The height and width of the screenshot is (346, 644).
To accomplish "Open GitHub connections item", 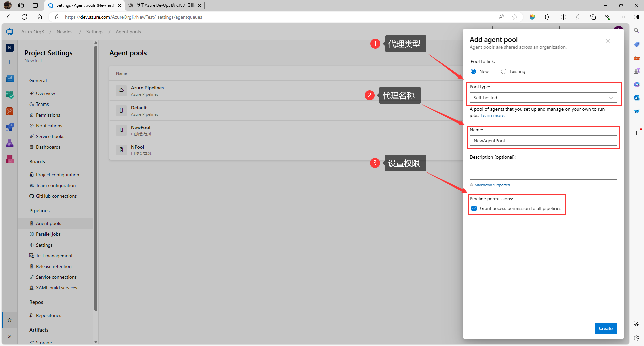I will pyautogui.click(x=56, y=196).
